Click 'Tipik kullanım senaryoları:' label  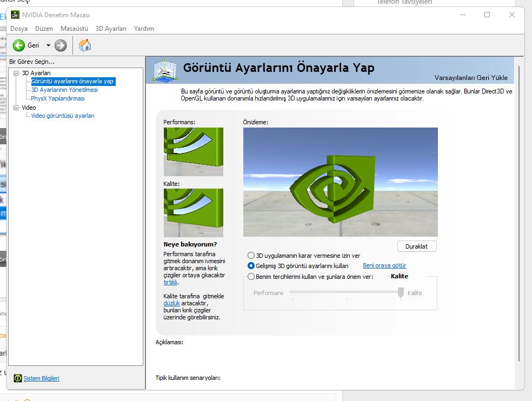click(188, 378)
